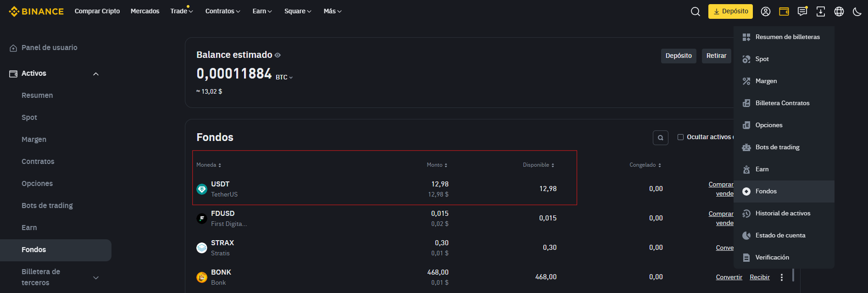This screenshot has width=868, height=293.
Task: Switch theme with the moon icon
Action: (x=857, y=11)
